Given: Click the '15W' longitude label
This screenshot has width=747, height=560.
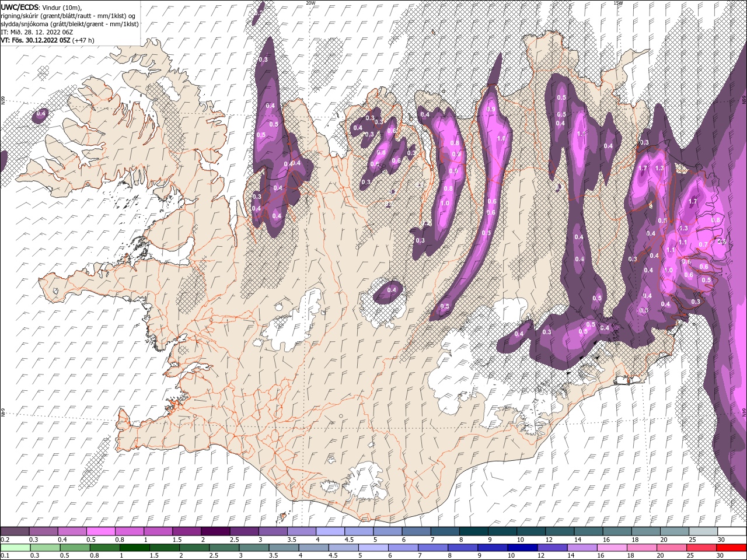Looking at the screenshot, I should coord(618,3).
